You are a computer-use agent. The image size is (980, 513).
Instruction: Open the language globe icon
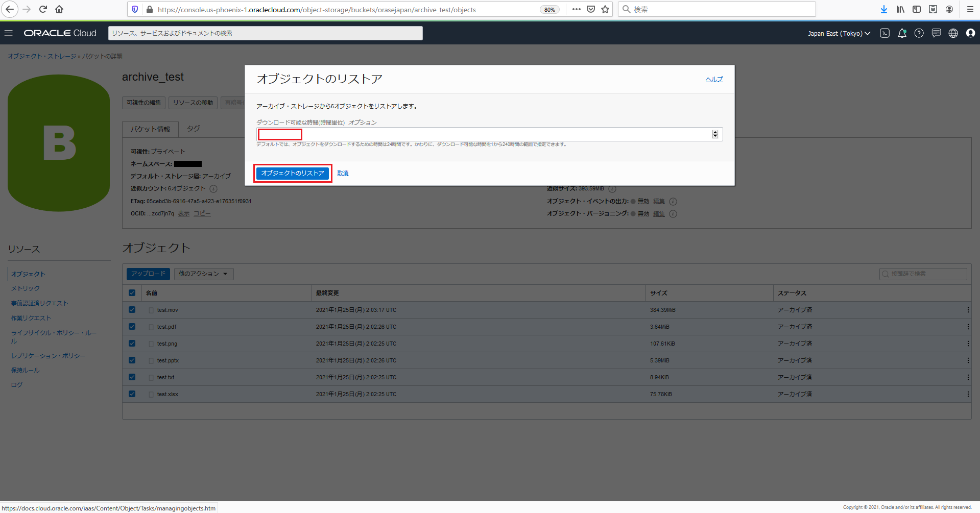tap(953, 33)
